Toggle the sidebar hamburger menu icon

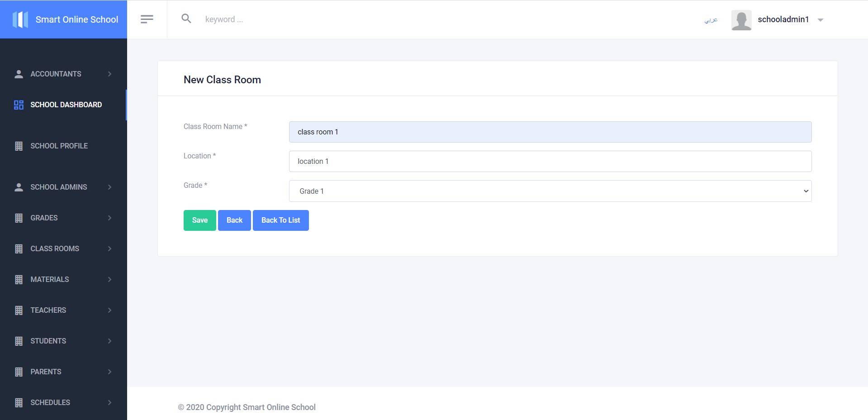point(147,19)
